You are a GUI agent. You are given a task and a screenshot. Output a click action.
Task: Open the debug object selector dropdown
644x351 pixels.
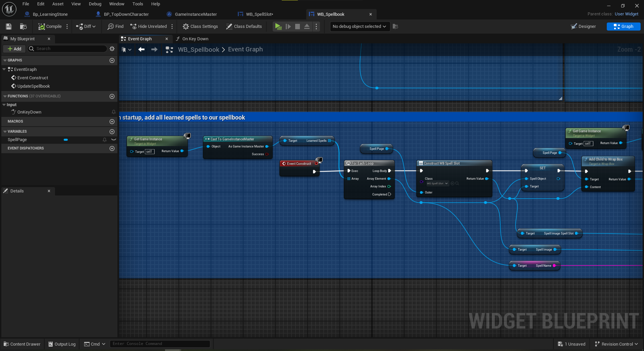360,27
